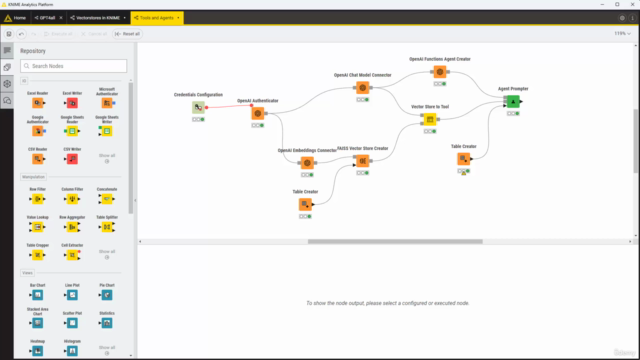Select the Histogram node in repository

pos(72,351)
